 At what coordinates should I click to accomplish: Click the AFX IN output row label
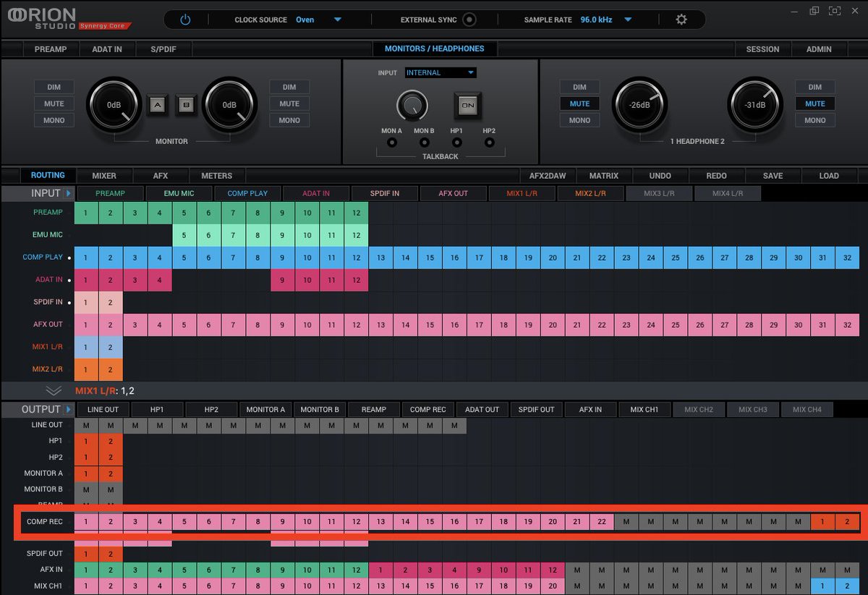pyautogui.click(x=51, y=570)
